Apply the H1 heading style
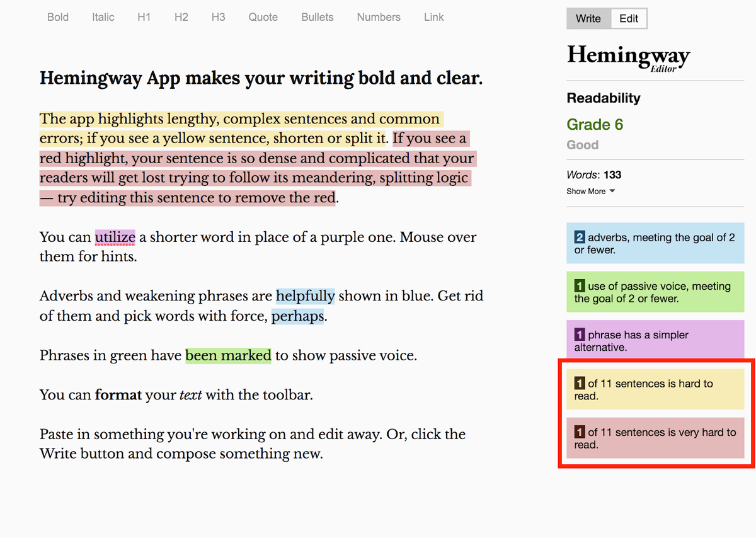 [144, 17]
